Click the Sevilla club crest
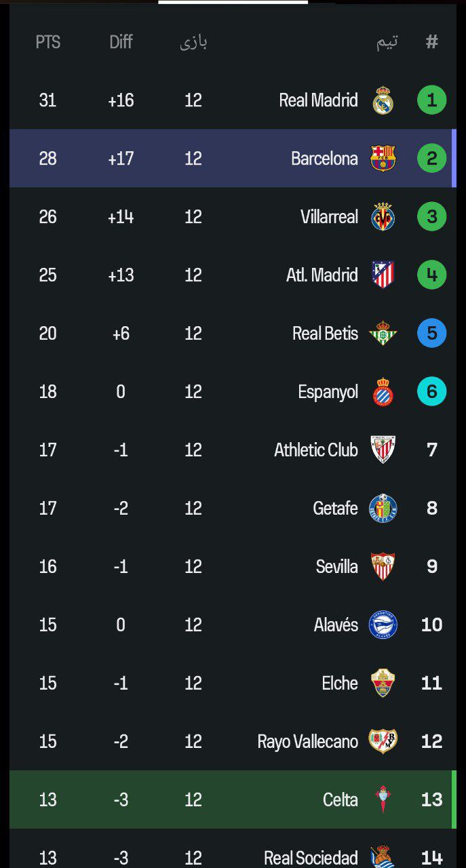 383,567
